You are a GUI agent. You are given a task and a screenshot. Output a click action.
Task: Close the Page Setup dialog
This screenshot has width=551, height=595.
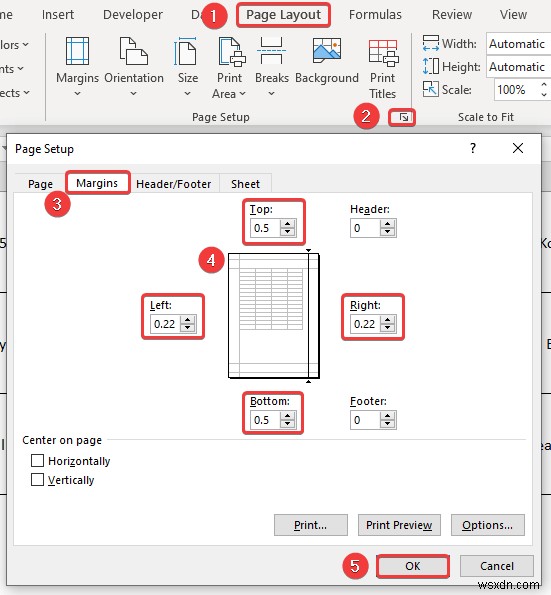[518, 148]
